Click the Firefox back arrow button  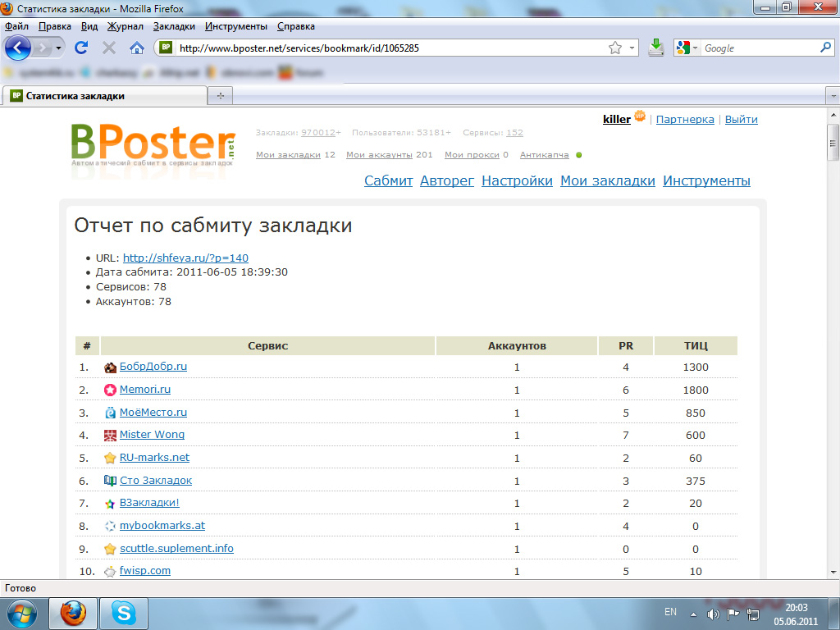(18, 48)
